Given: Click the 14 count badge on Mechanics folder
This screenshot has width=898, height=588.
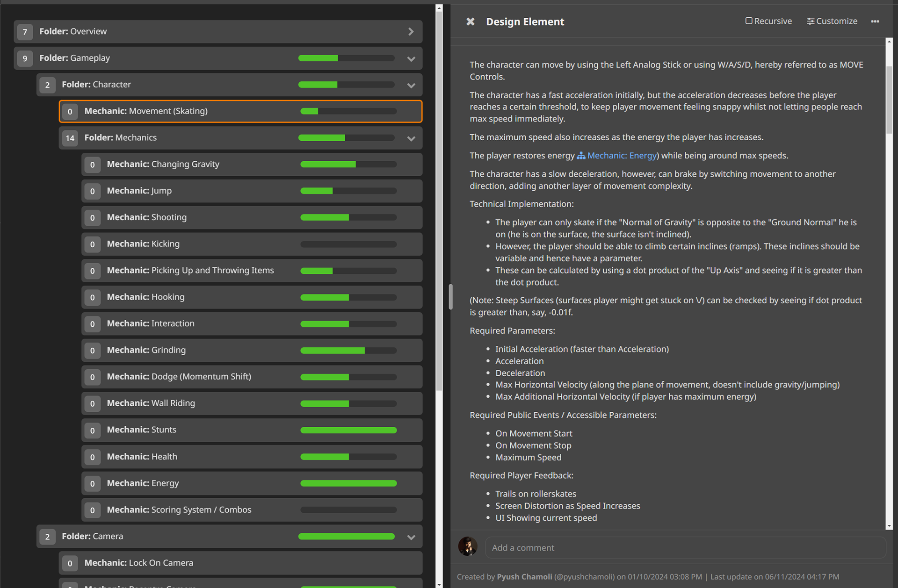Looking at the screenshot, I should [x=70, y=138].
